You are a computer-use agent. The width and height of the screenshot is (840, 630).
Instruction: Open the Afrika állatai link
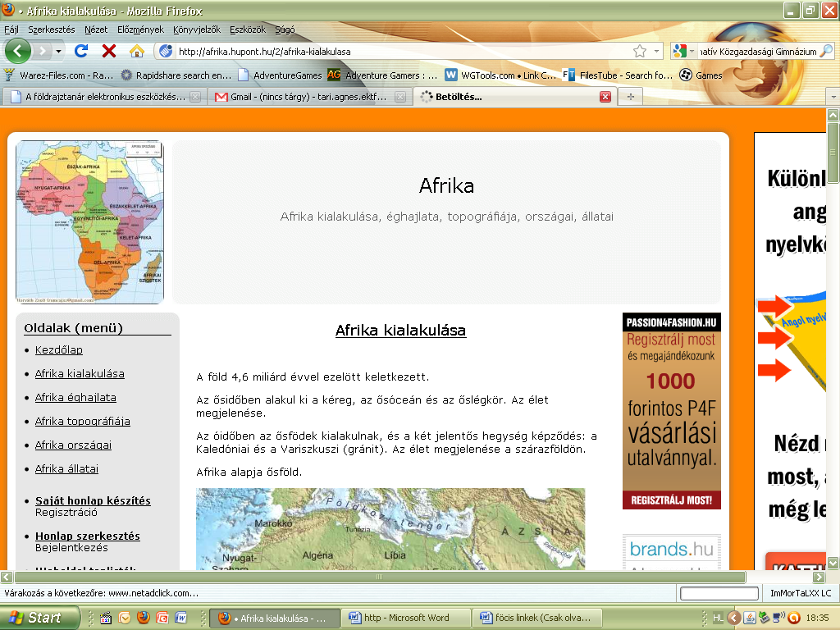coord(66,468)
